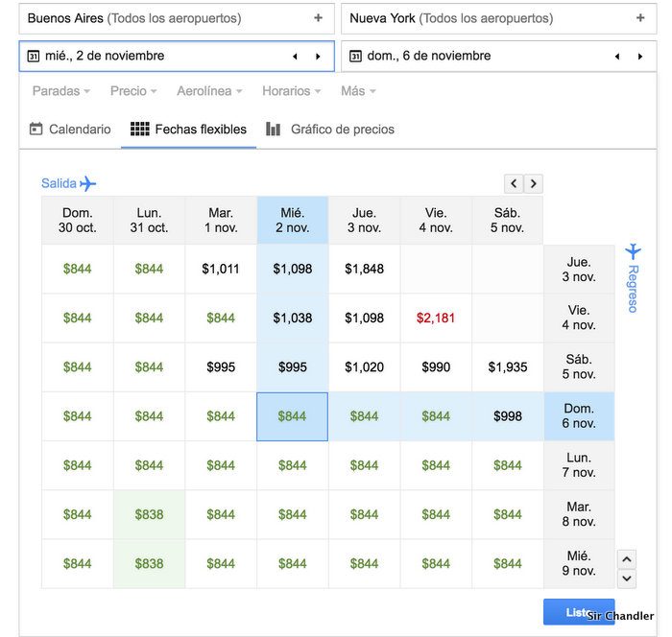Shift return dates earlier with up chevron

coord(627,559)
